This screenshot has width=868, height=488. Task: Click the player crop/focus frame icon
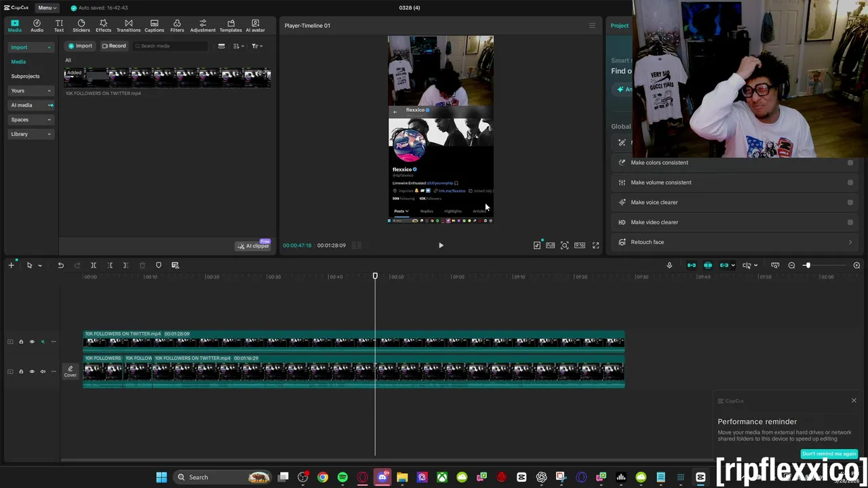pyautogui.click(x=564, y=245)
